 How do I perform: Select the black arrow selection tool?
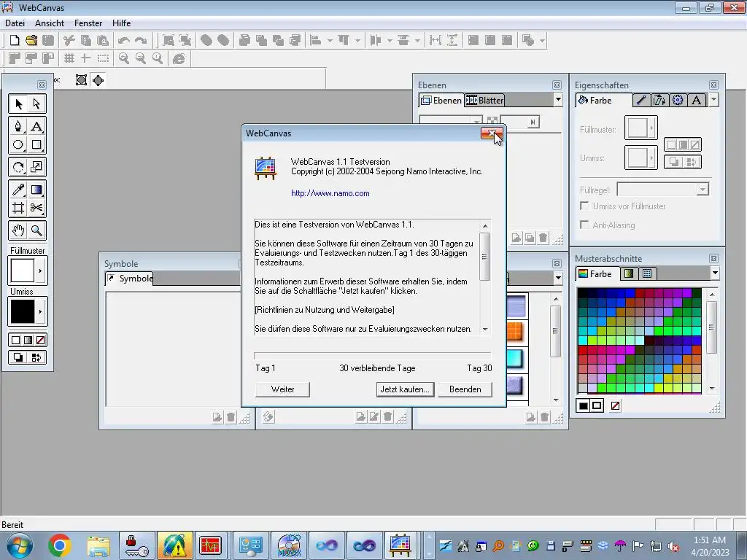18,104
